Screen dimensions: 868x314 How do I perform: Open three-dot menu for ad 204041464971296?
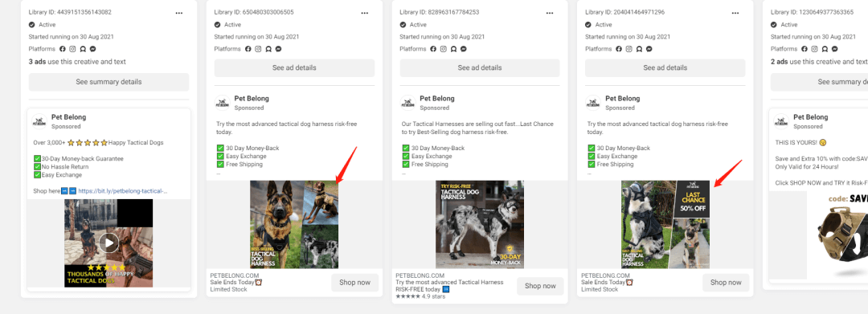point(735,13)
